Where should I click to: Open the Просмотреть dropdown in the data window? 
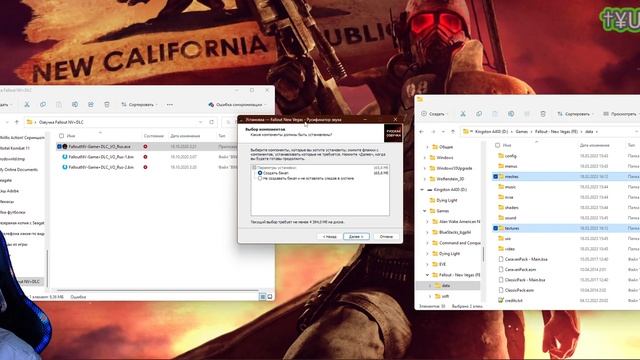coord(621,113)
